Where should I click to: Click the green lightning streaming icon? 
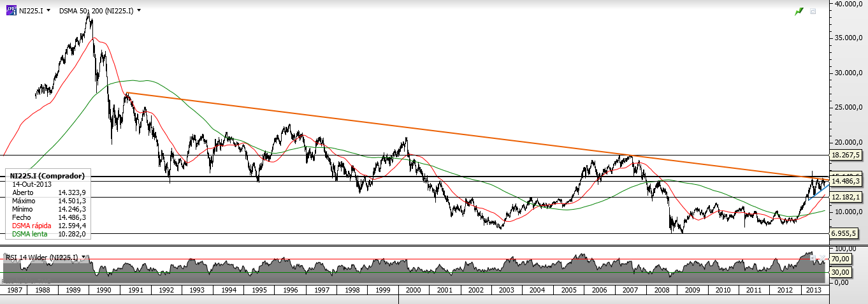[x=799, y=11]
